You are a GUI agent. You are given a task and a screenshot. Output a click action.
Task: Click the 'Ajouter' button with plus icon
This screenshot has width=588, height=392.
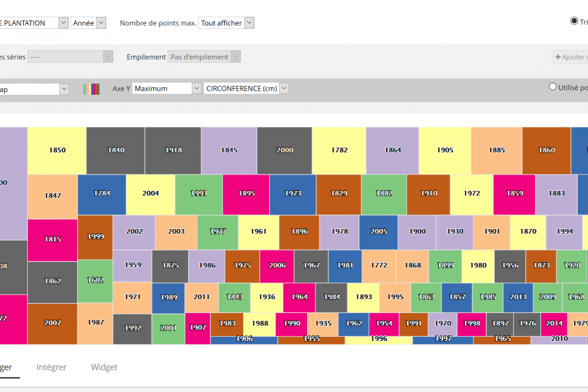tap(570, 57)
